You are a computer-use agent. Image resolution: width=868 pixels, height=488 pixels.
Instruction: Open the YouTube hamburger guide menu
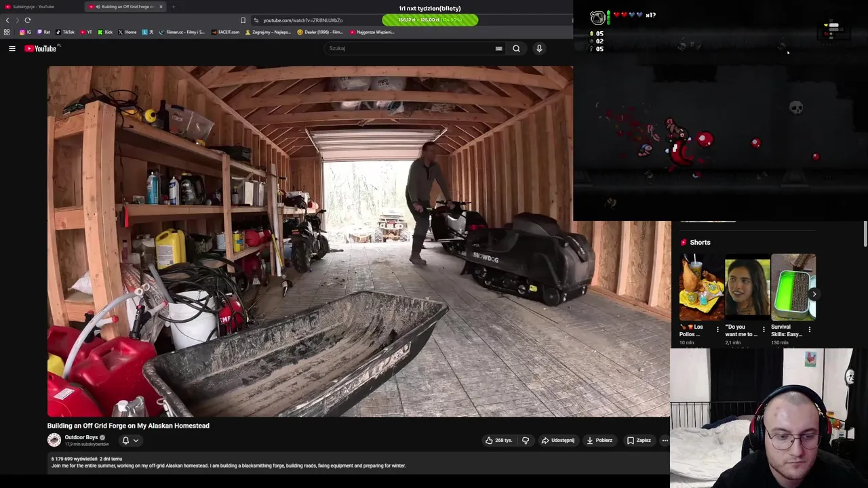[x=12, y=48]
